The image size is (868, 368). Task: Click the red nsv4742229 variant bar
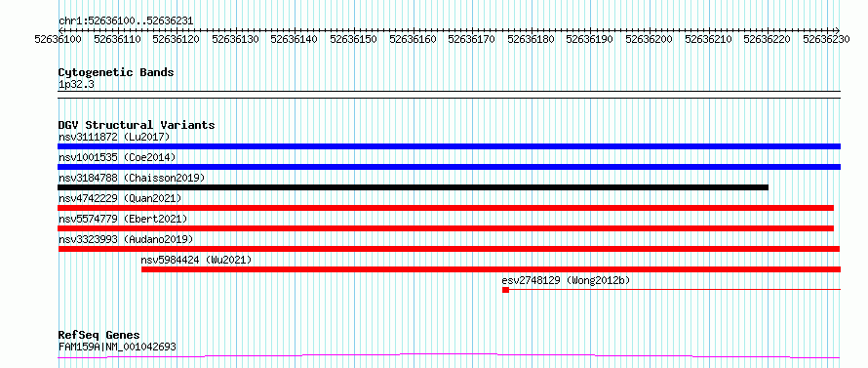(x=446, y=208)
